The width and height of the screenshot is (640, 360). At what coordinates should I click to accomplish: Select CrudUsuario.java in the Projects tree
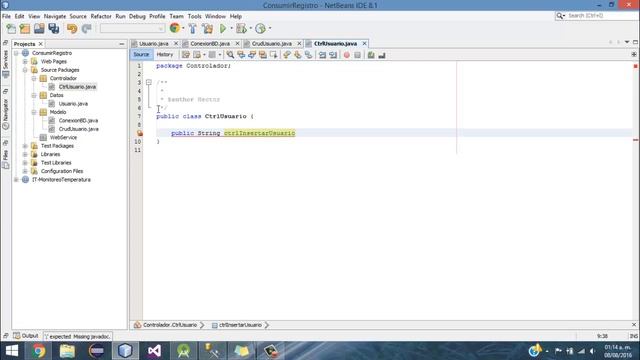[x=78, y=129]
